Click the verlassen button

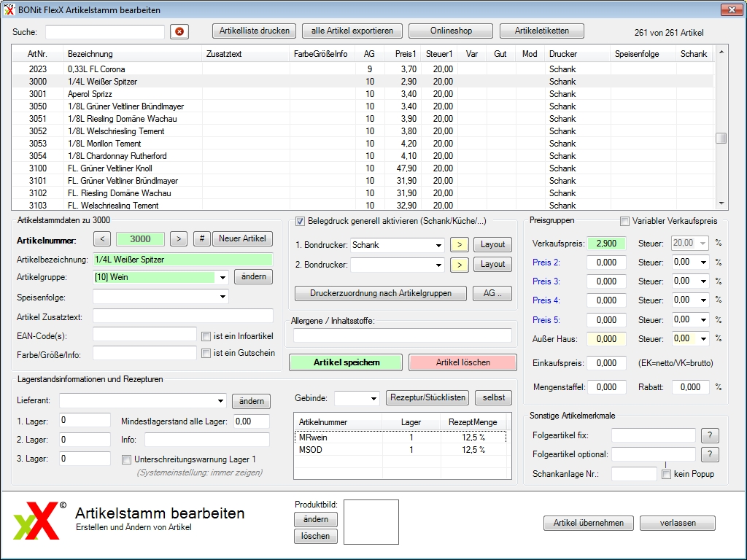pos(678,523)
